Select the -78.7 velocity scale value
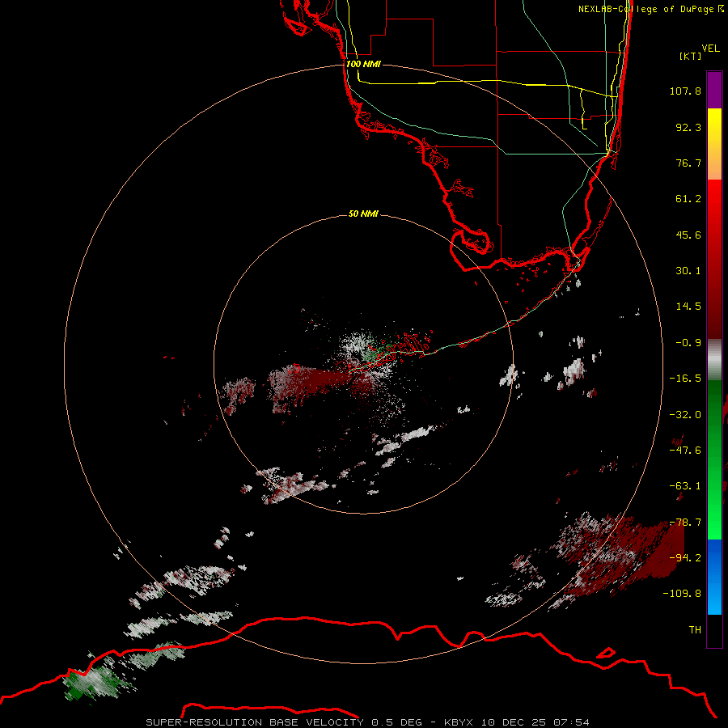Screen dimensions: 728x728 tap(685, 523)
